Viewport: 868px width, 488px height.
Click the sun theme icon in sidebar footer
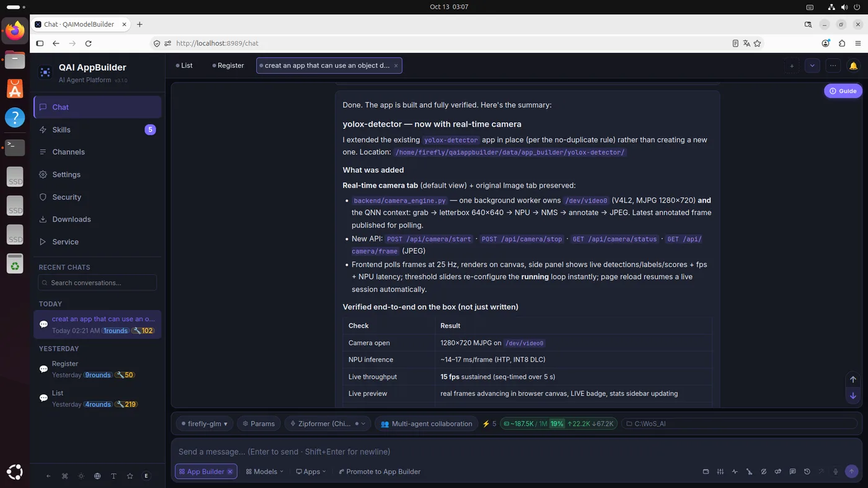(x=81, y=476)
